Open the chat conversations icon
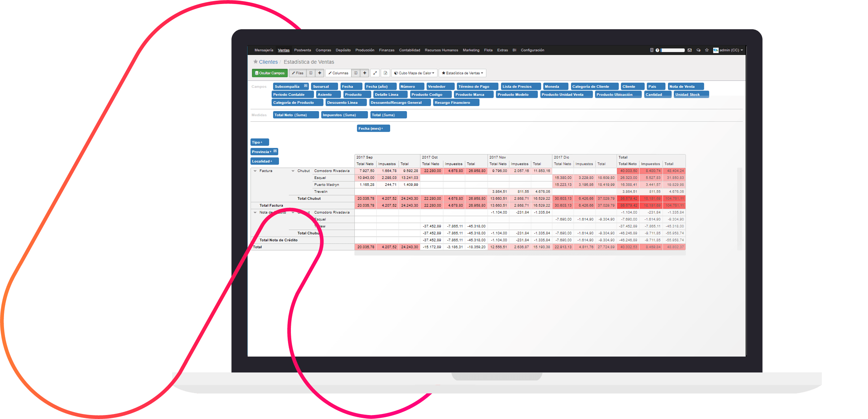Image resolution: width=868 pixels, height=419 pixels. [x=698, y=50]
